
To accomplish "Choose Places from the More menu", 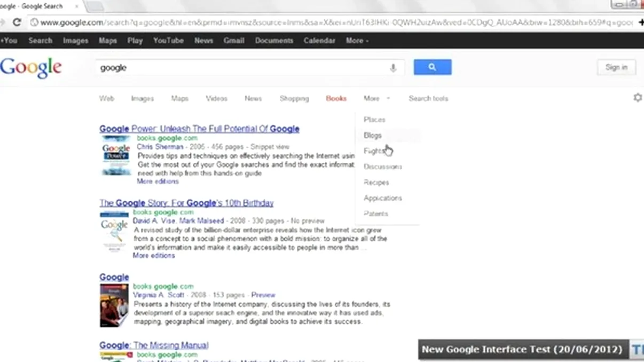I will tap(374, 120).
